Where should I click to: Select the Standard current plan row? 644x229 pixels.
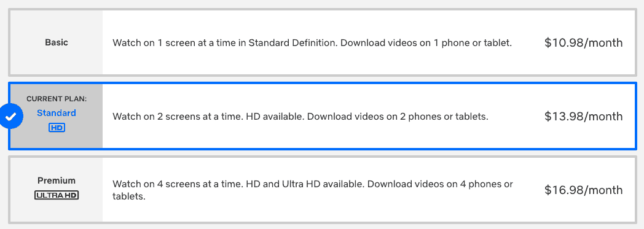[x=323, y=117]
